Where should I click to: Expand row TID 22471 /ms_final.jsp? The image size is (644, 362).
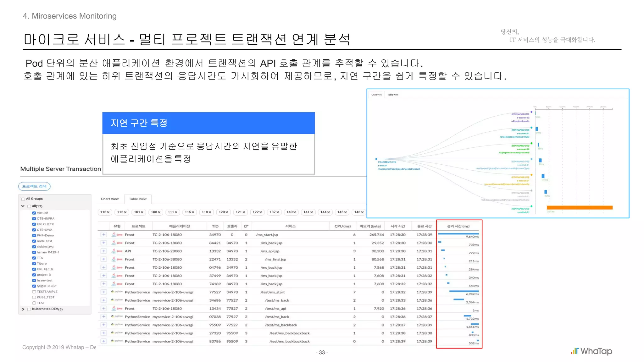click(x=103, y=259)
